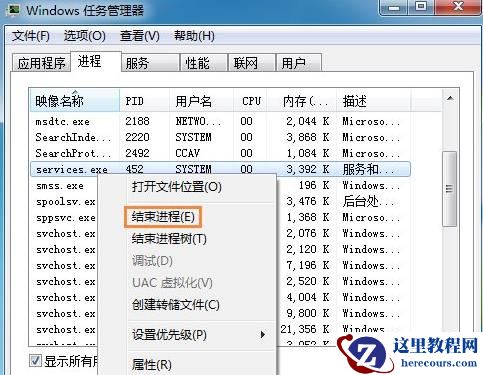The image size is (483, 375).
Task: Click the 服务和... description cell
Action: [368, 169]
